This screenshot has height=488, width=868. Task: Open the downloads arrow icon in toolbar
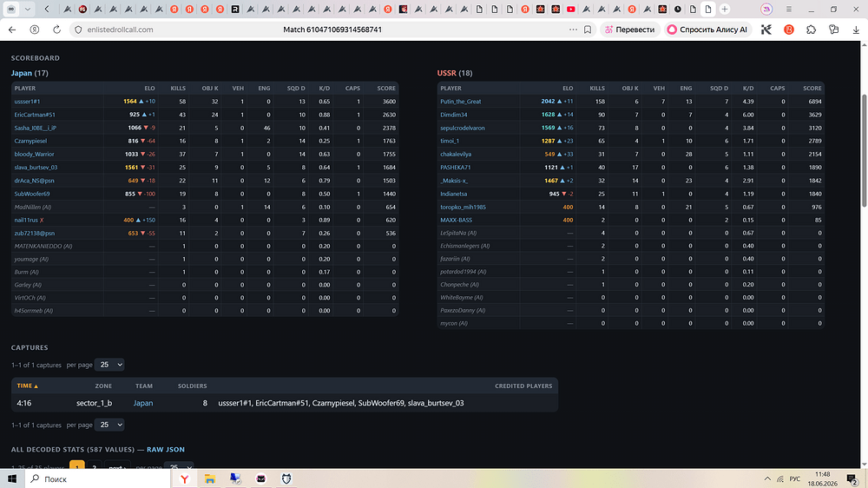click(x=856, y=30)
